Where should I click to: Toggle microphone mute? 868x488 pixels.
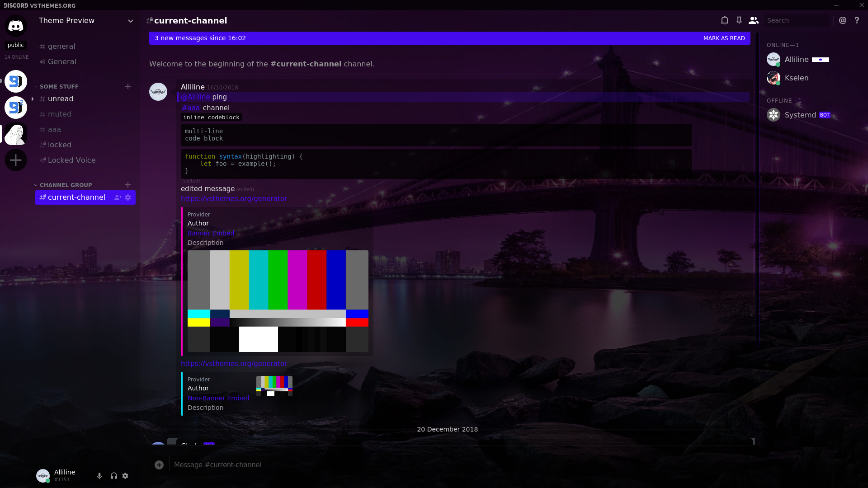click(x=99, y=476)
